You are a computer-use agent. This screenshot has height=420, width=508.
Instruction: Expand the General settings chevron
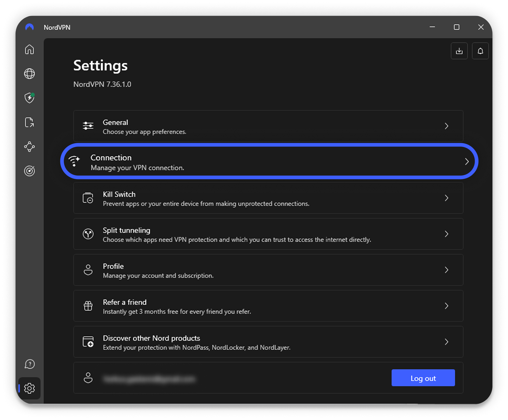pyautogui.click(x=446, y=126)
